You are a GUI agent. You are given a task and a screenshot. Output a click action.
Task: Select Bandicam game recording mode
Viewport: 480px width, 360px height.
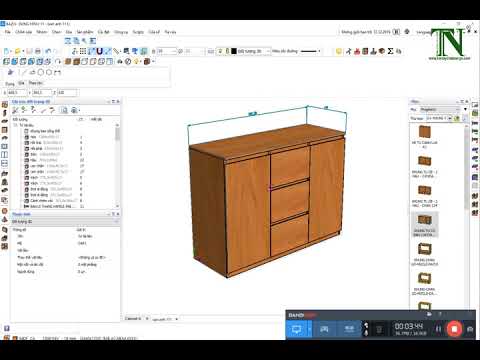[x=324, y=329]
